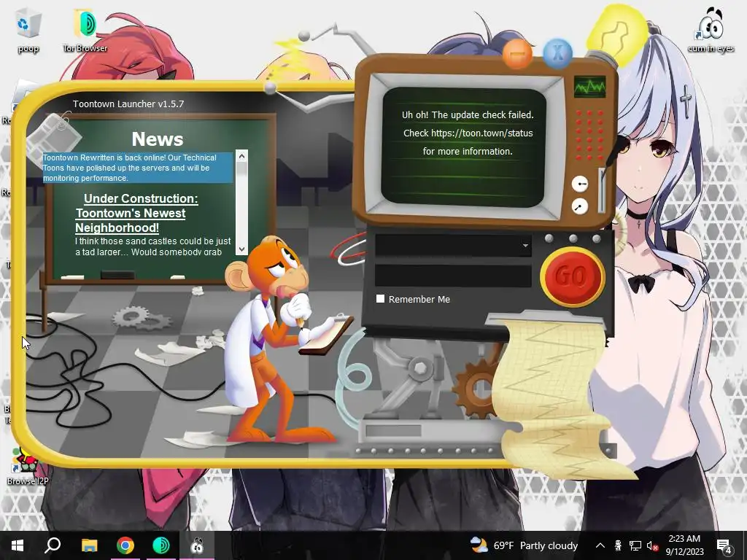Image resolution: width=747 pixels, height=560 pixels.
Task: Switch to Toontown Launcher taskbar icon
Action: pyautogui.click(x=197, y=545)
